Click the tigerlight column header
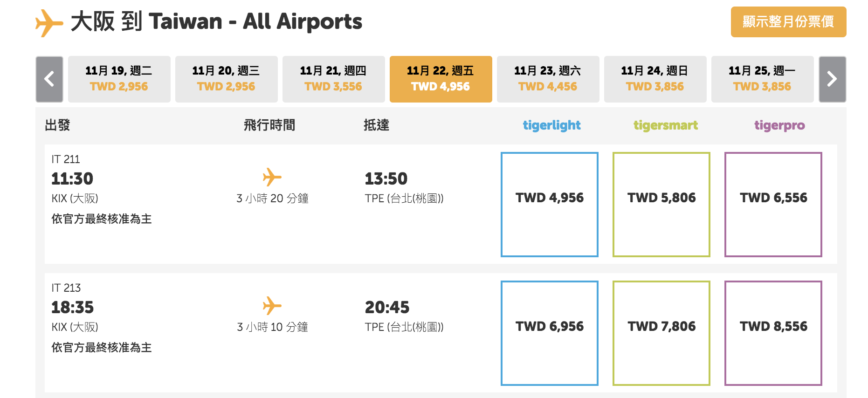Image resolution: width=868 pixels, height=398 pixels. pyautogui.click(x=551, y=125)
